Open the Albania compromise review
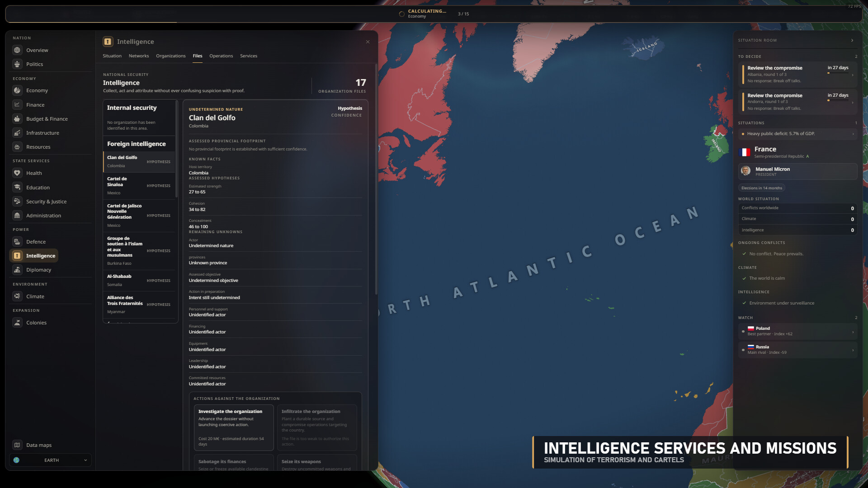This screenshot has width=868, height=488. [799, 74]
